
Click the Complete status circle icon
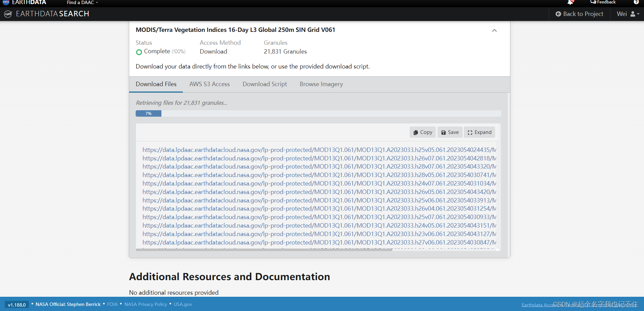139,52
